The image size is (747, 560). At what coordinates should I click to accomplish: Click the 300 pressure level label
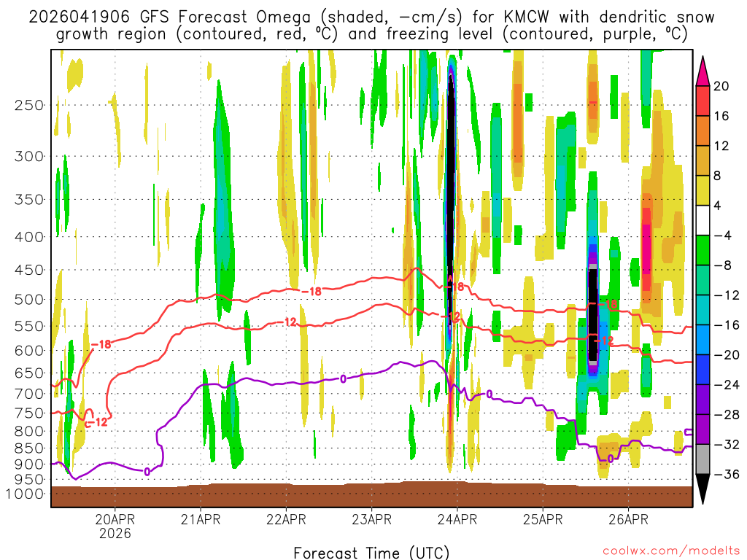coord(29,156)
